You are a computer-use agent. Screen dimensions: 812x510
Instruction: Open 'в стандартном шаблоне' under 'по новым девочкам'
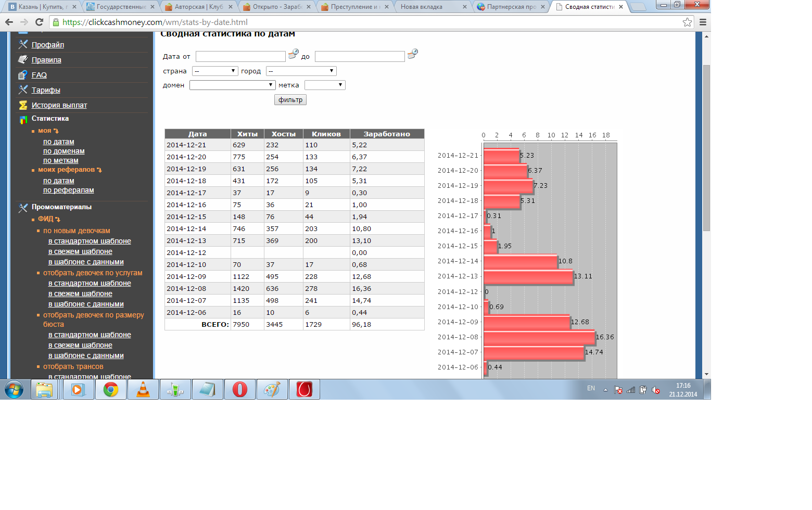pyautogui.click(x=90, y=241)
